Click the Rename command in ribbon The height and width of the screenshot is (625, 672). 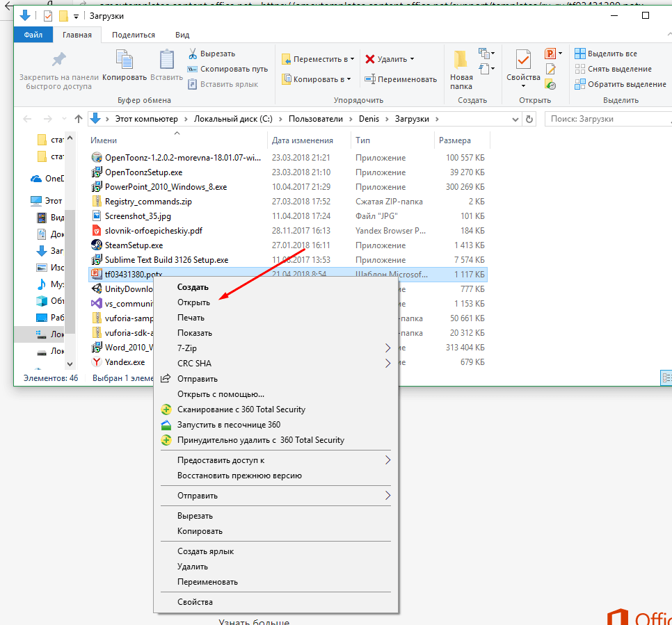coord(401,79)
